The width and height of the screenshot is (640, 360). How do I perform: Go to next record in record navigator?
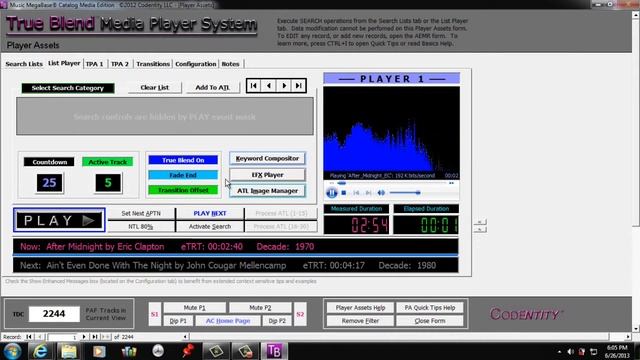(84, 337)
